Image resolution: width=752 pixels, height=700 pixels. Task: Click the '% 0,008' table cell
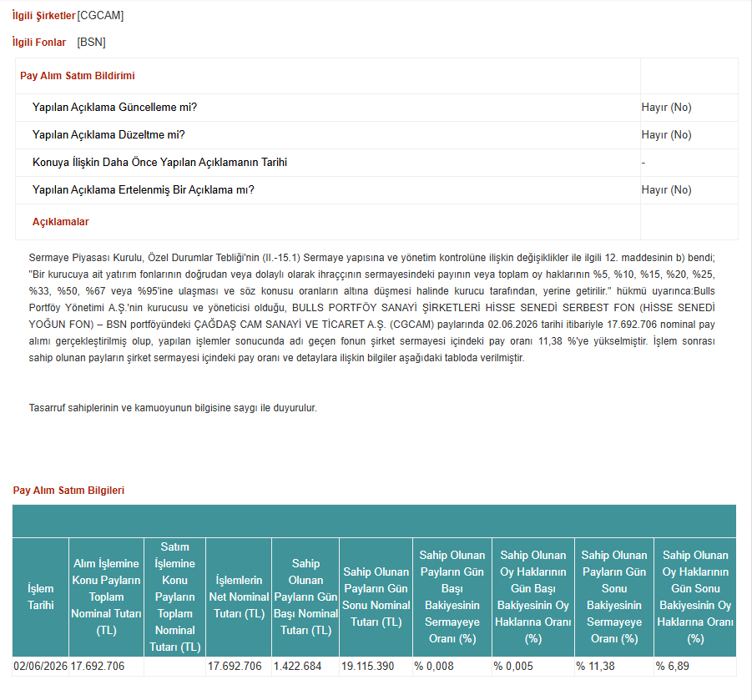coord(452,667)
